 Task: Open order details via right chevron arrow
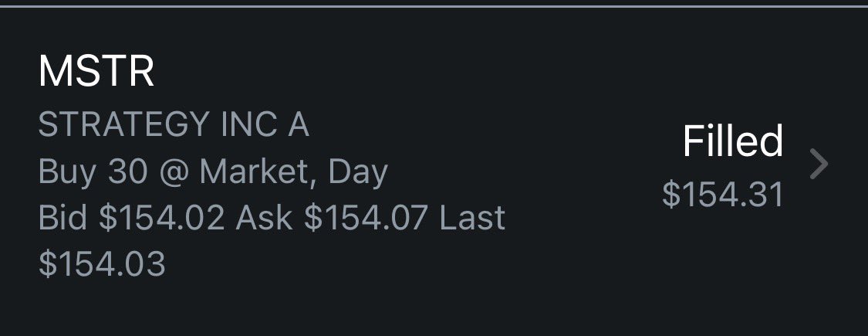pyautogui.click(x=819, y=164)
